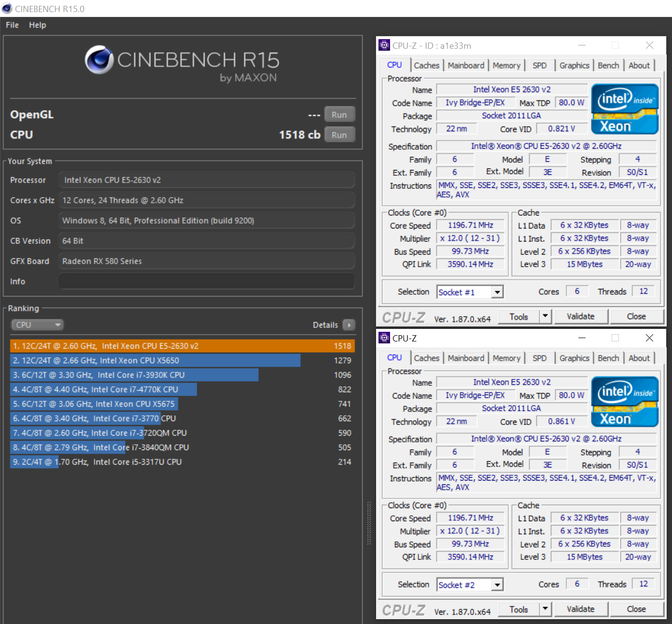Click the Cinebench app icon in title bar
Viewport: 672px width, 624px height.
pyautogui.click(x=7, y=8)
